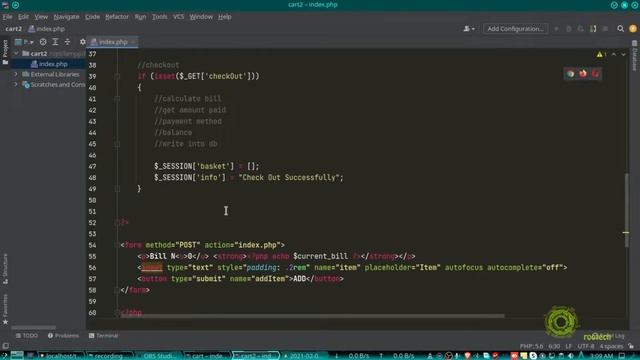The height and width of the screenshot is (360, 640).
Task: Open the Navigate menu
Action: (x=66, y=17)
